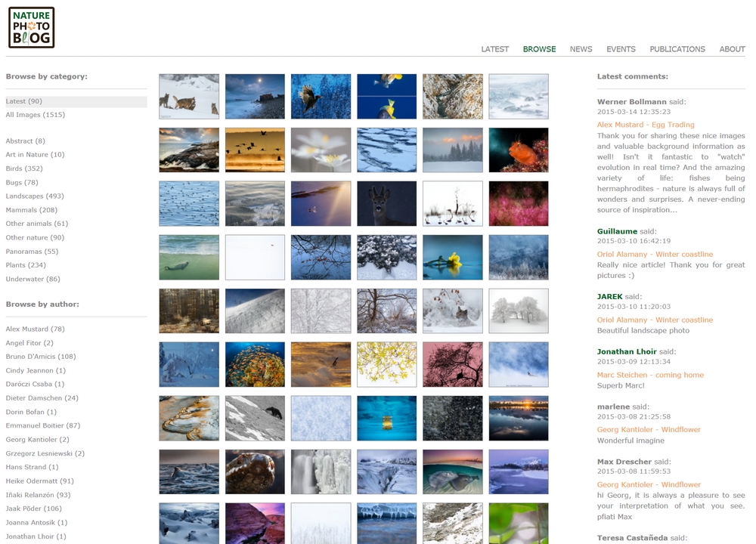The image size is (756, 544).
Task: Open the yellow blossoms branch thumbnail
Action: click(386, 365)
